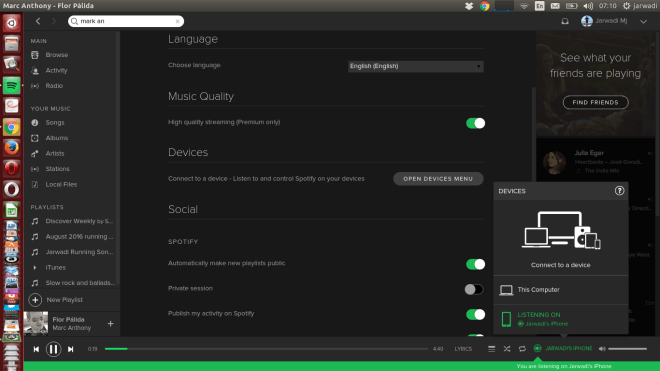Click the Spotify Connect device icon in player bar
The width and height of the screenshot is (660, 371).
[x=538, y=348]
